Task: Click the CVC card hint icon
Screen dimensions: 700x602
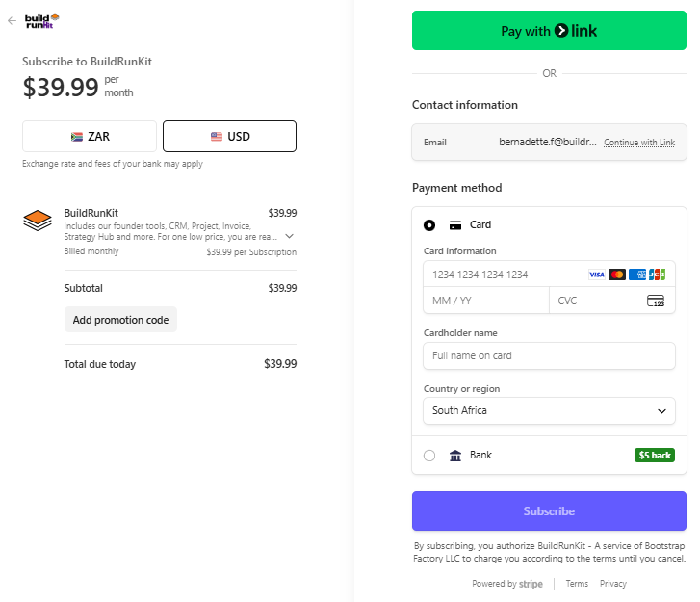Action: 656,301
